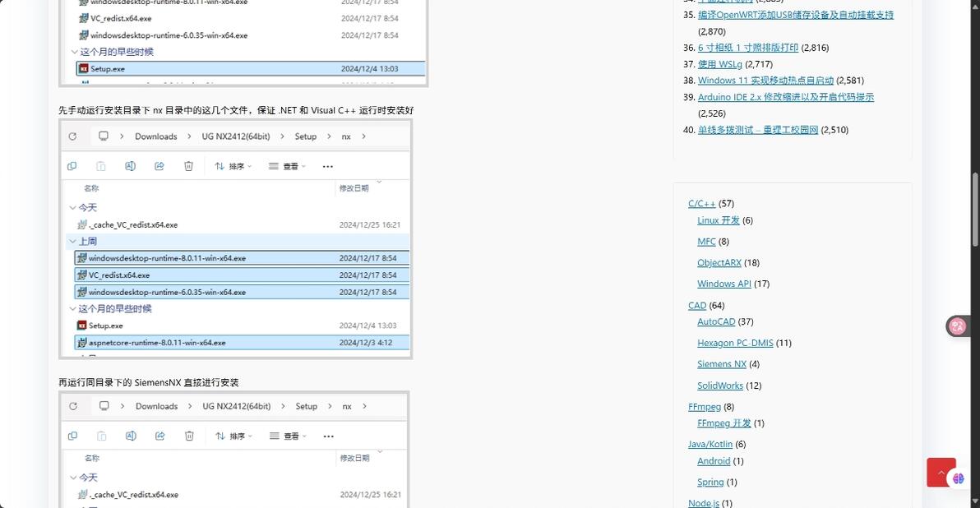Open sort 排序 dropdown in image below '再运行同目录' text
This screenshot has height=508, width=980.
click(x=233, y=436)
